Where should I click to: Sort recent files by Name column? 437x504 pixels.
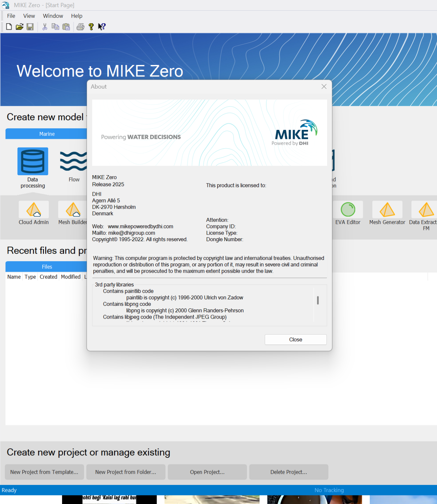click(x=14, y=277)
